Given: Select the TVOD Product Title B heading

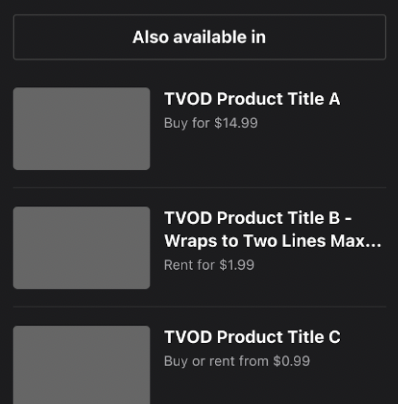Looking at the screenshot, I should click(273, 229).
